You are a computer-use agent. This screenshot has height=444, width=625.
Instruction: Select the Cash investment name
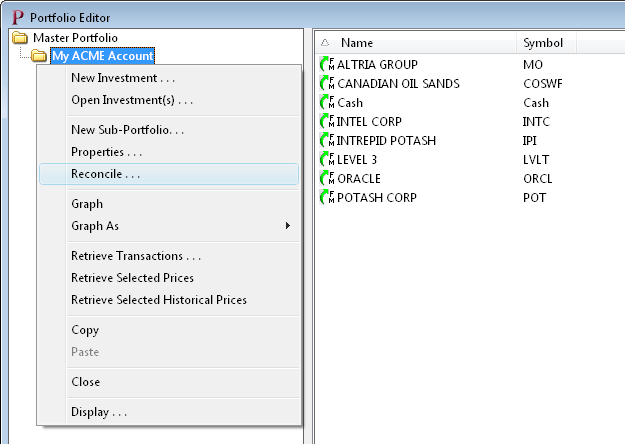(350, 102)
